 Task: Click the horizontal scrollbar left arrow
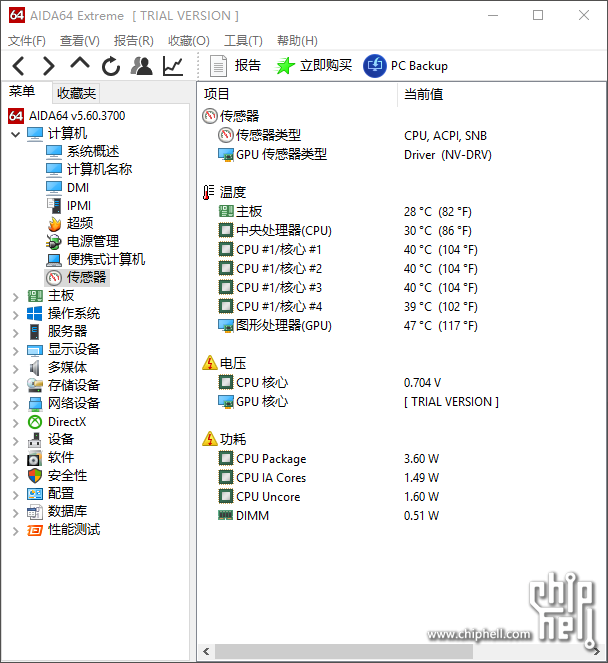206,652
